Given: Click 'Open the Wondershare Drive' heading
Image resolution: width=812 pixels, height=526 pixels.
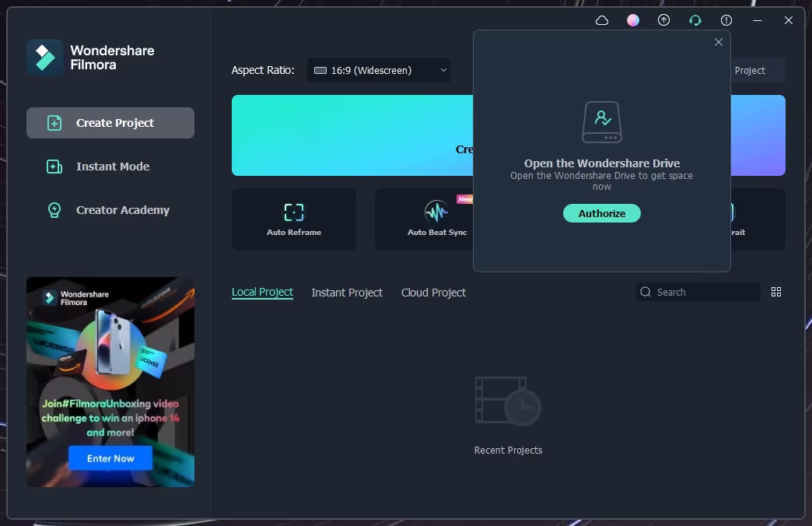Looking at the screenshot, I should point(602,163).
